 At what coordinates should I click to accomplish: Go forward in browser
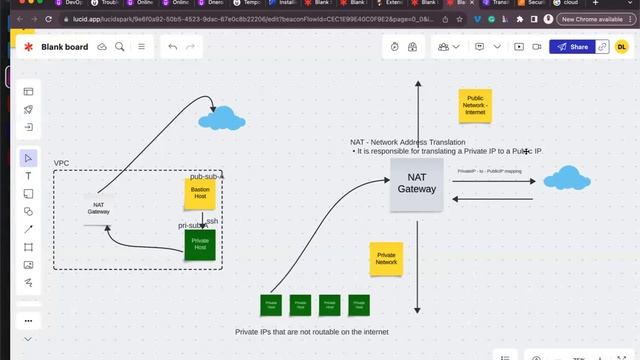(x=34, y=19)
